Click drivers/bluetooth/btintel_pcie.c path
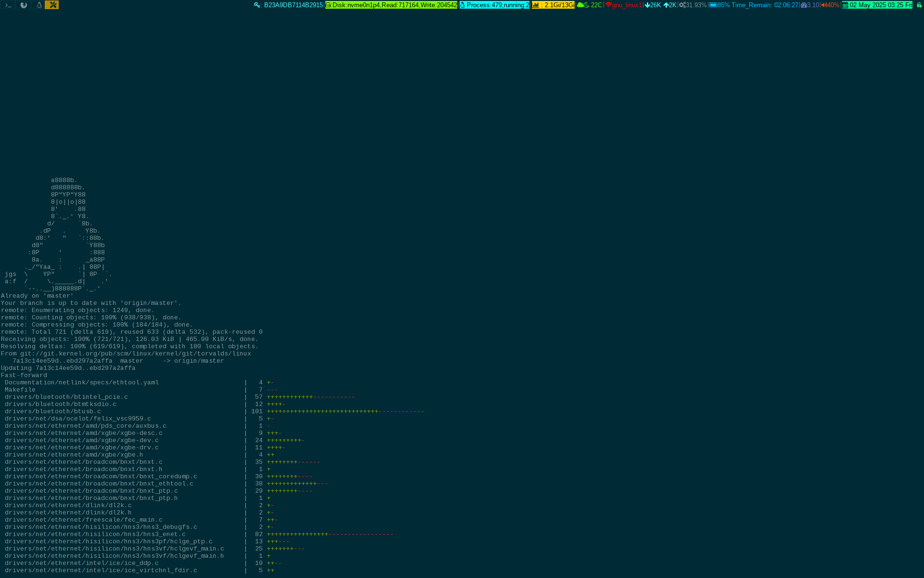The height and width of the screenshot is (578, 924). pos(66,397)
